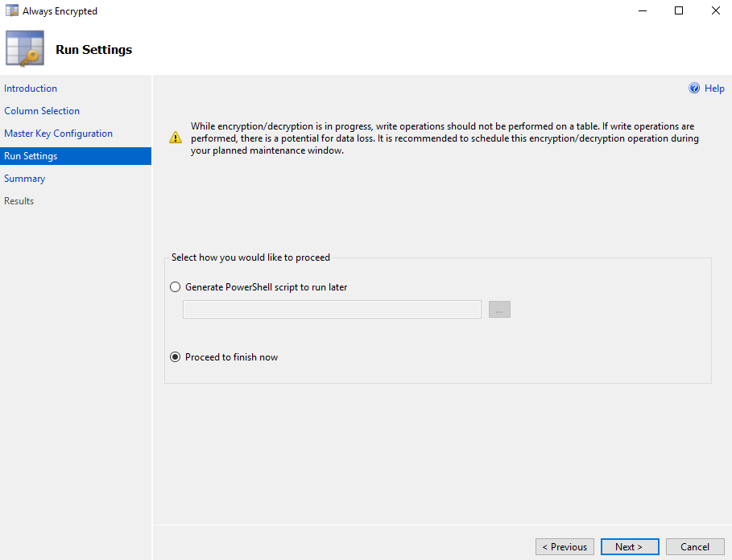This screenshot has width=732, height=560.
Task: Click the yellow warning triangle icon
Action: point(176,138)
